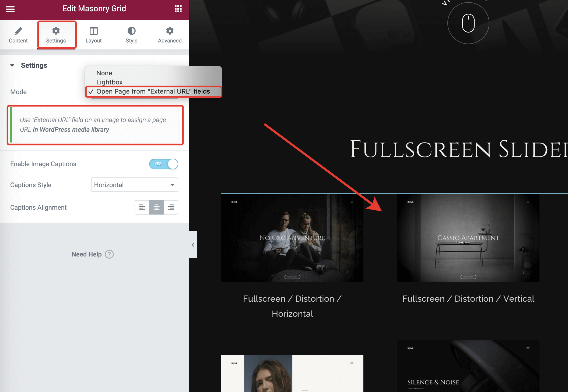This screenshot has width=568, height=392.
Task: Toggle the Enable Image Captions switch
Action: (163, 164)
